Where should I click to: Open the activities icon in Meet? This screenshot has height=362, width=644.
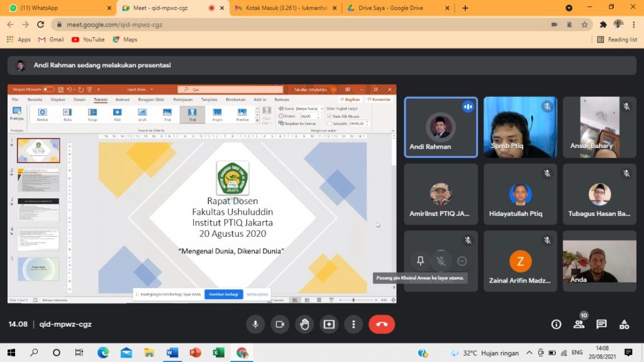pyautogui.click(x=625, y=324)
